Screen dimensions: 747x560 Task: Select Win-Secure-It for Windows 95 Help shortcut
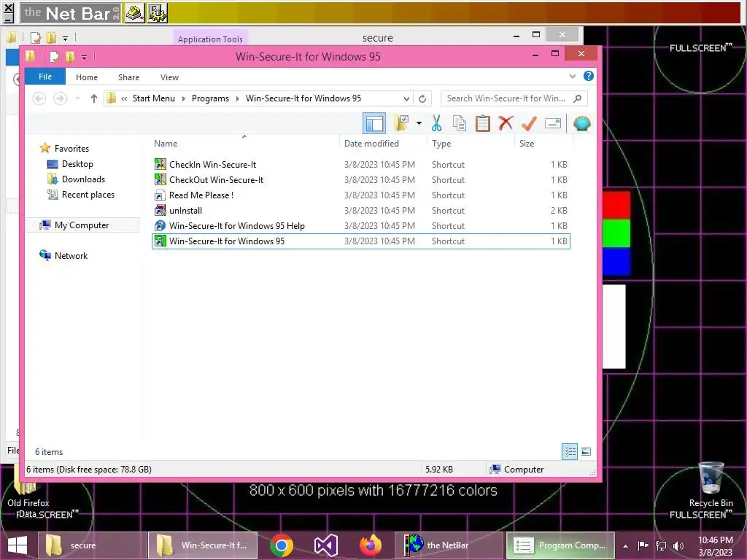pyautogui.click(x=360, y=225)
